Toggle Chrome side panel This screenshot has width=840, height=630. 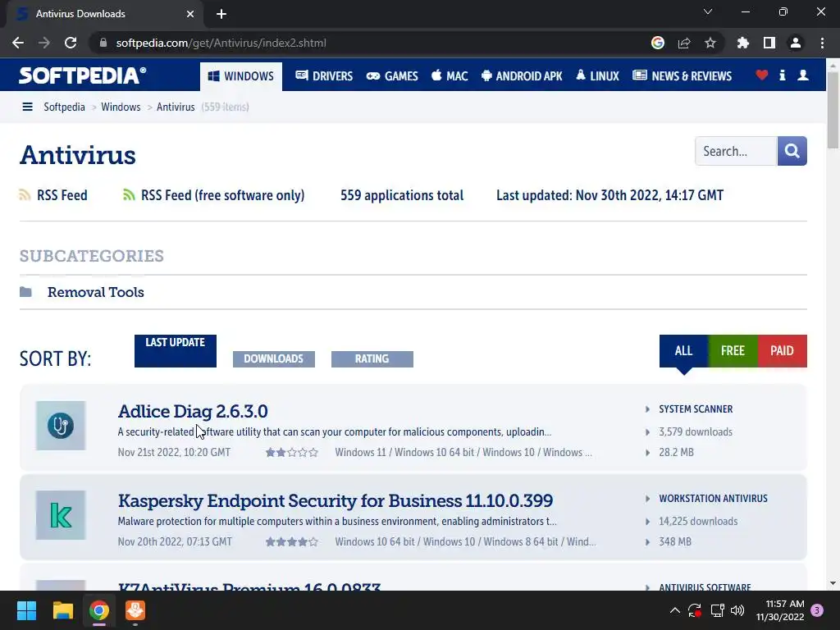[x=769, y=43]
